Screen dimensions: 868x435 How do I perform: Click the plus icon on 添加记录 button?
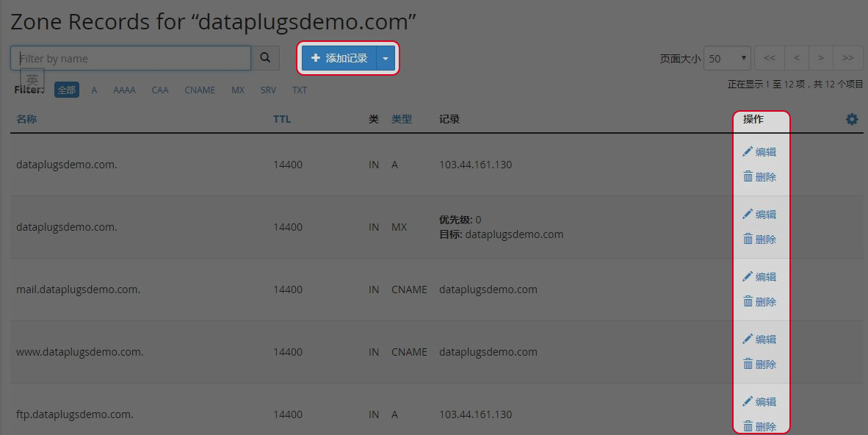click(316, 57)
